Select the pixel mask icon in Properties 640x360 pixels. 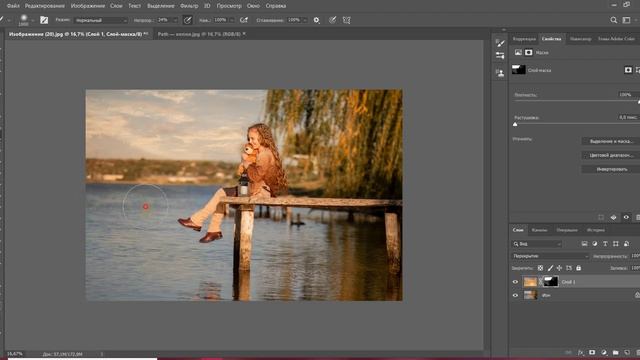pyautogui.click(x=518, y=52)
